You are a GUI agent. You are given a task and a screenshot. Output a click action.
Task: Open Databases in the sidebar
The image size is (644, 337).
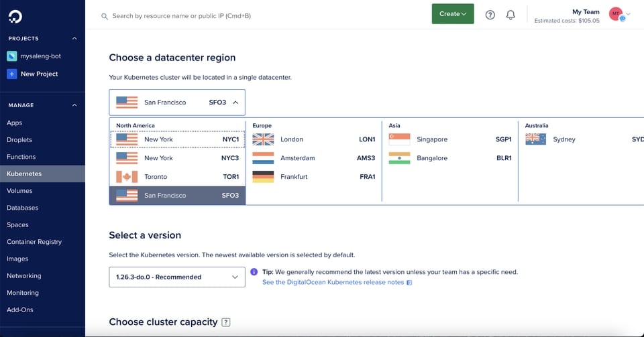[22, 208]
